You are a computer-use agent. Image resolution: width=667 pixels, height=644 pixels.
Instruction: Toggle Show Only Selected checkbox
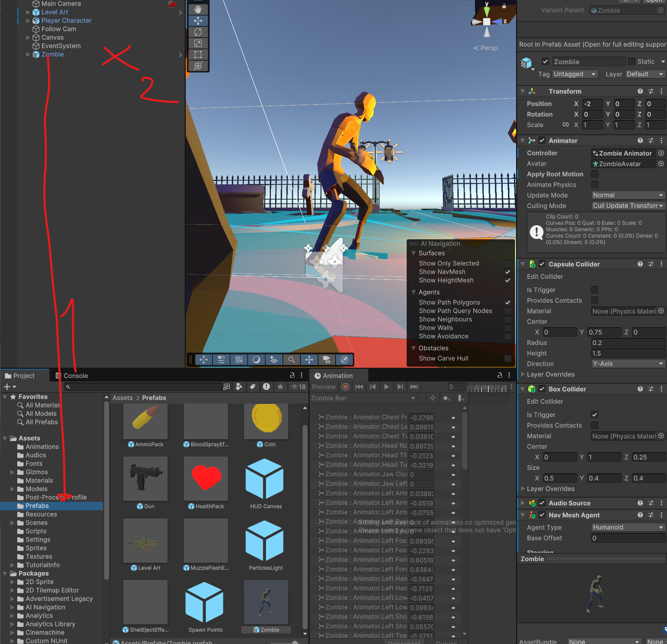(508, 263)
